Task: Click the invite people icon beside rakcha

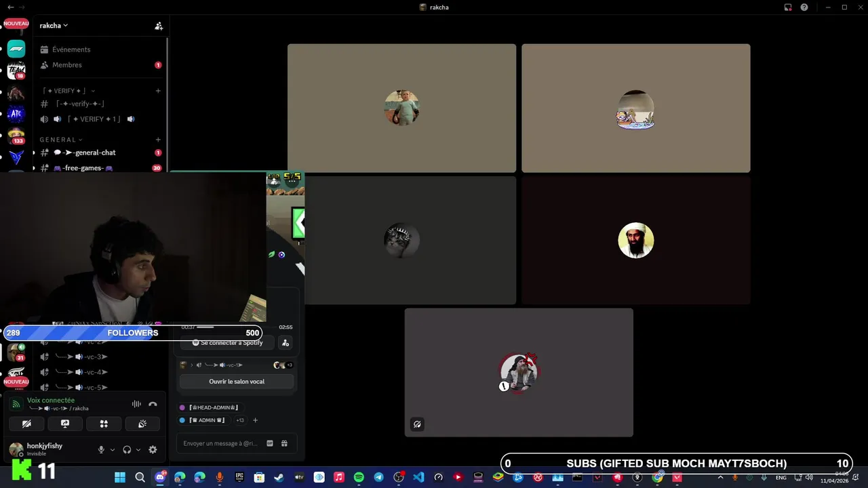Action: point(159,26)
